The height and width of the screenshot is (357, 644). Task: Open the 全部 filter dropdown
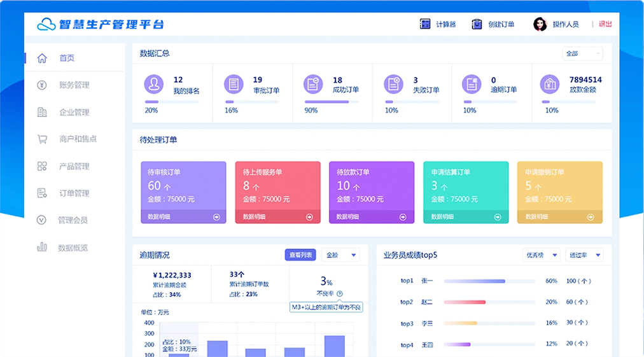582,54
